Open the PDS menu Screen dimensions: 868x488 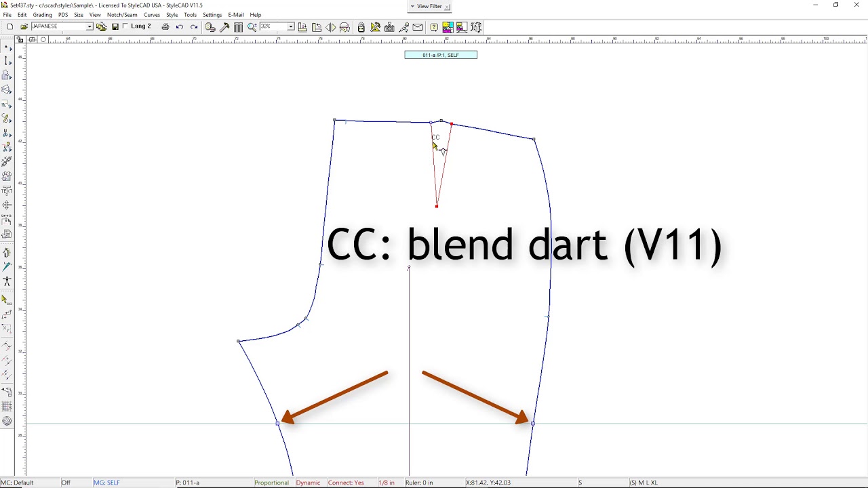coord(63,15)
